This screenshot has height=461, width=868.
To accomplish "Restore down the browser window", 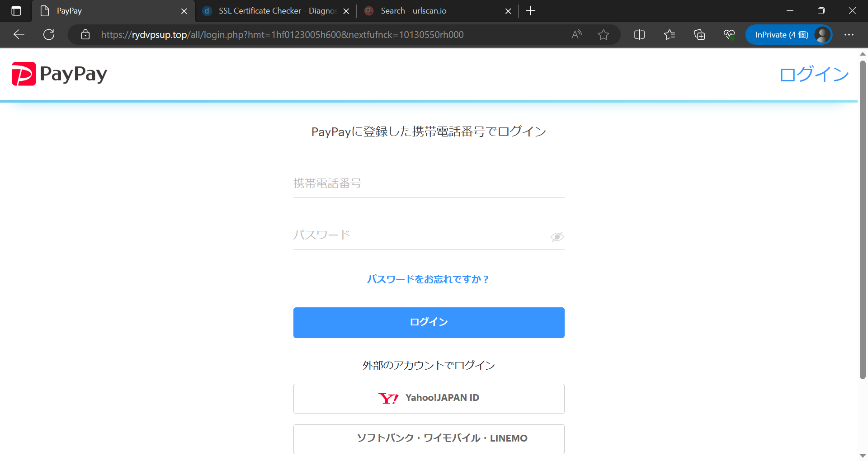I will pyautogui.click(x=821, y=11).
